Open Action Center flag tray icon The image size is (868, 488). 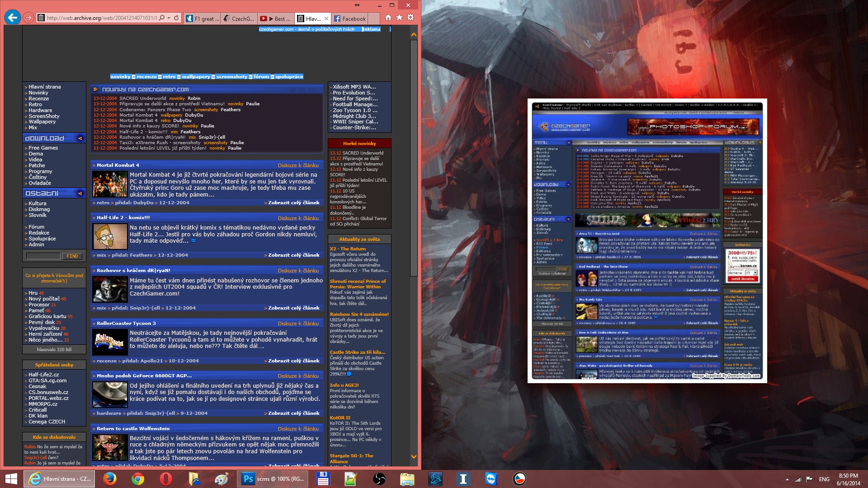pyautogui.click(x=809, y=479)
